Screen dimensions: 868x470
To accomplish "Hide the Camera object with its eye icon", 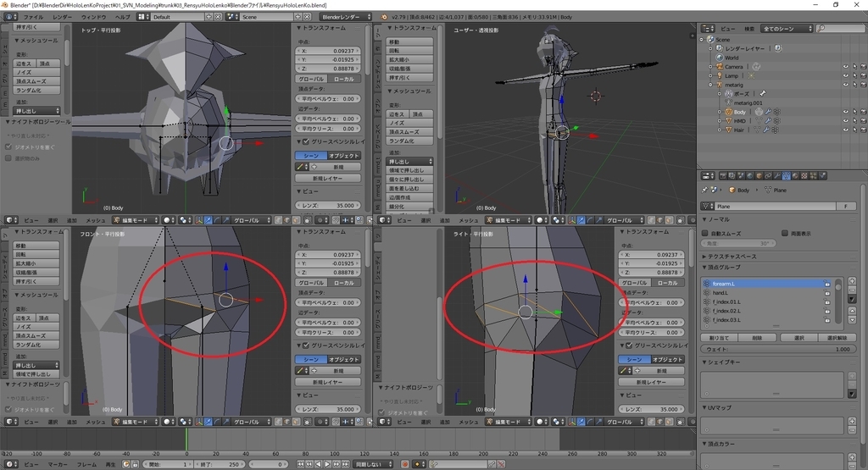I will [x=845, y=66].
